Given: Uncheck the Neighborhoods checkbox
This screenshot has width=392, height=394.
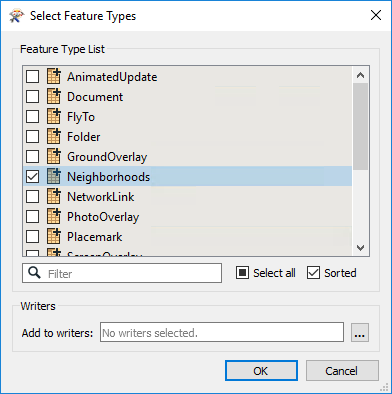Looking at the screenshot, I should (32, 177).
